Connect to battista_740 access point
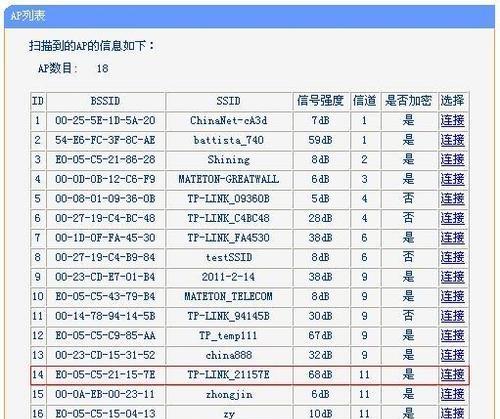Screen dimensions: 500x419 tap(452, 140)
